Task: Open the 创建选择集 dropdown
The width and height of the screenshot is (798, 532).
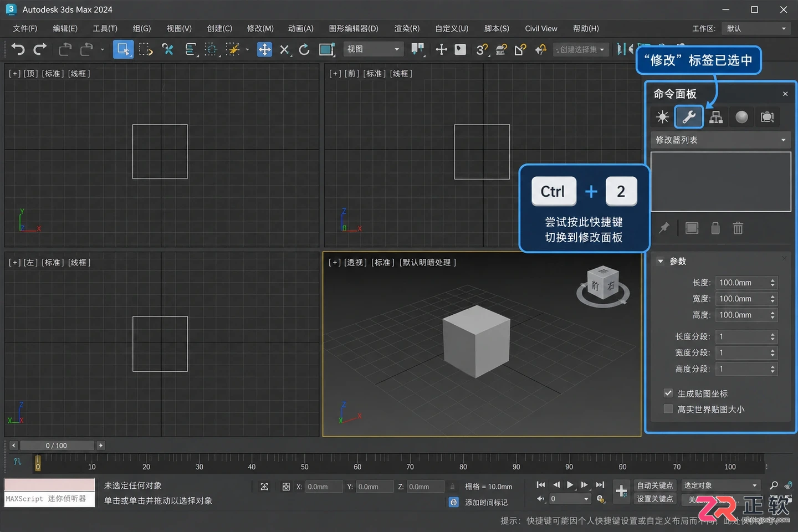Action: point(580,50)
